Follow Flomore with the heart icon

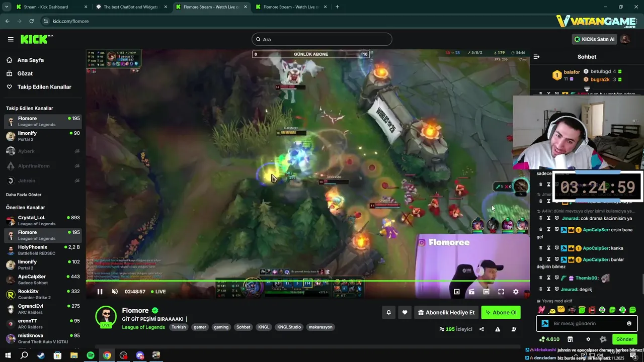tap(405, 312)
